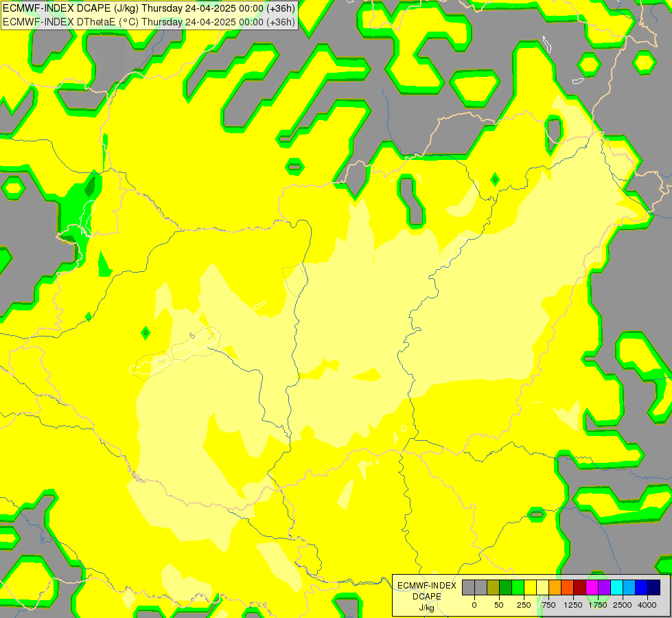Select the bright green legend swatch
Image resolution: width=672 pixels, height=618 pixels.
pyautogui.click(x=518, y=587)
